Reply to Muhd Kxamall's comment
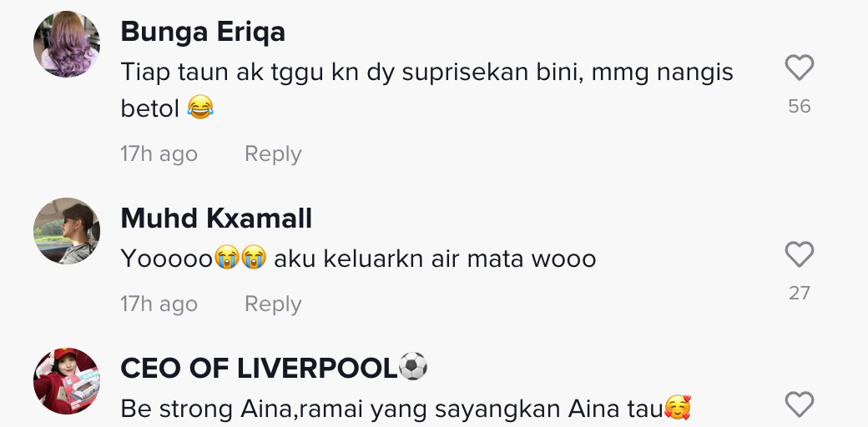The height and width of the screenshot is (427, 868). pyautogui.click(x=273, y=304)
